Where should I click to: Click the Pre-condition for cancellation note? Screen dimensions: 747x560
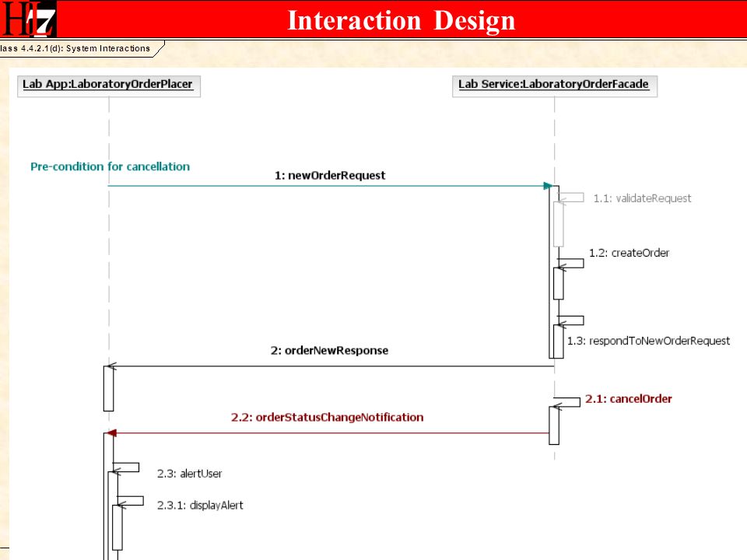click(110, 166)
